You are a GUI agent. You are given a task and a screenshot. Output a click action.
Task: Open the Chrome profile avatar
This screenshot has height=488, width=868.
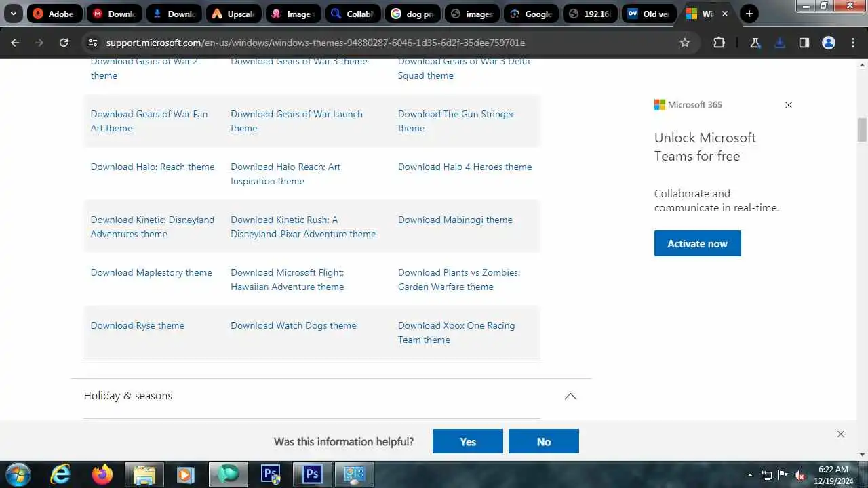(829, 43)
